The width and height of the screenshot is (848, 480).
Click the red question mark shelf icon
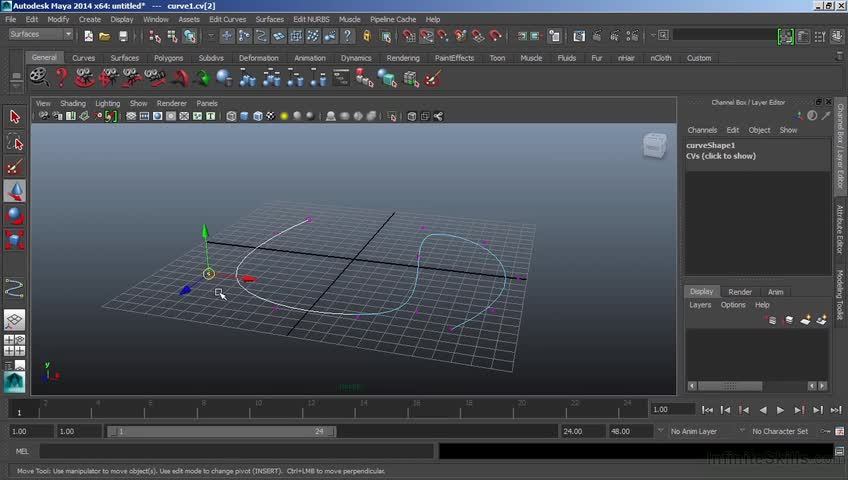click(x=62, y=78)
